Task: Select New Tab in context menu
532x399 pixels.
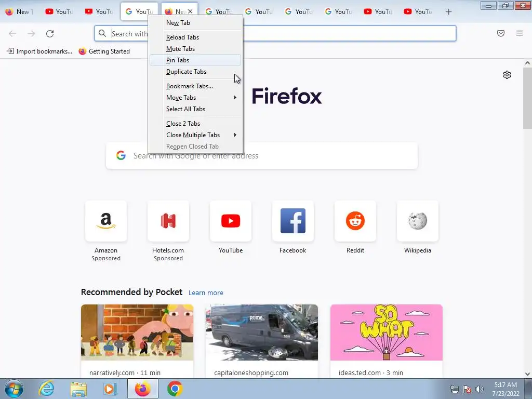Action: click(x=195, y=23)
